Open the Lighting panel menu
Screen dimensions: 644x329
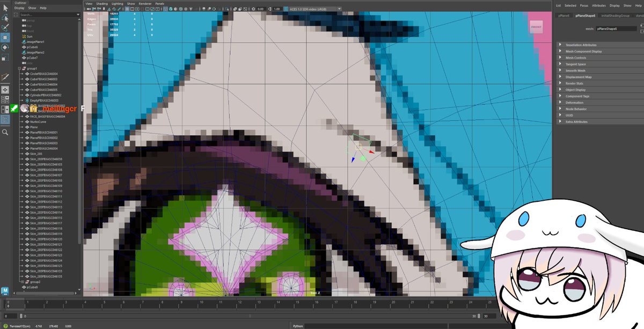click(x=118, y=4)
